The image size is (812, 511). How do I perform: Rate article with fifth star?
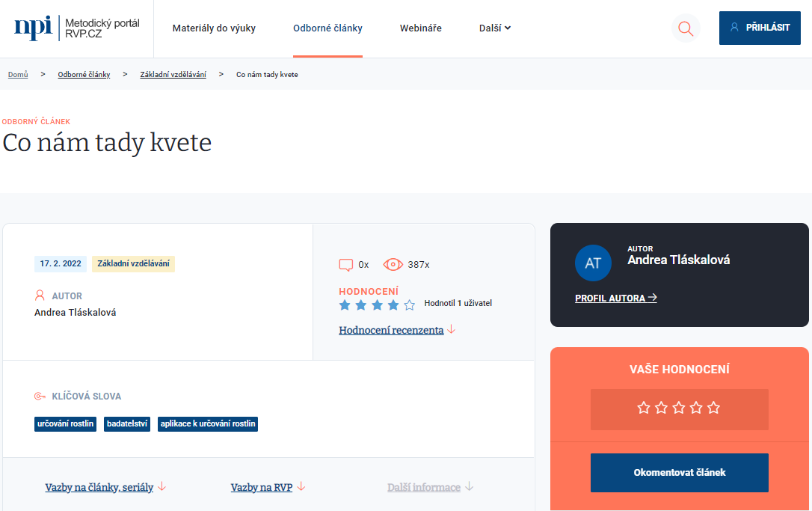[713, 408]
